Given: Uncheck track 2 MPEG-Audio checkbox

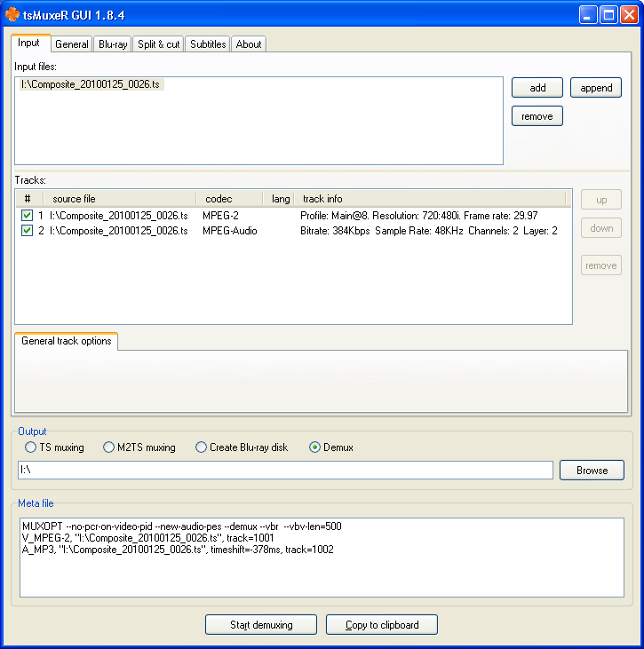Looking at the screenshot, I should click(27, 231).
